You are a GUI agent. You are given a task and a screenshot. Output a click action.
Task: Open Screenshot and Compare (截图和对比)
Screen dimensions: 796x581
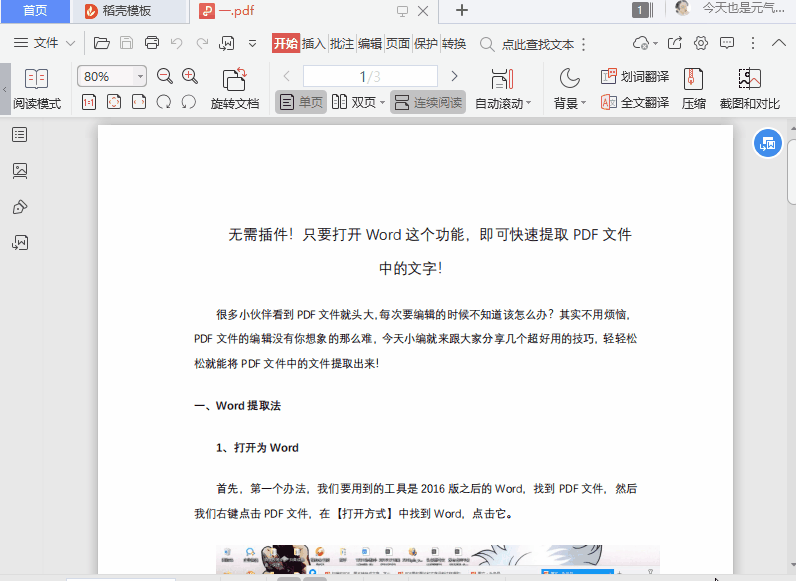click(749, 89)
